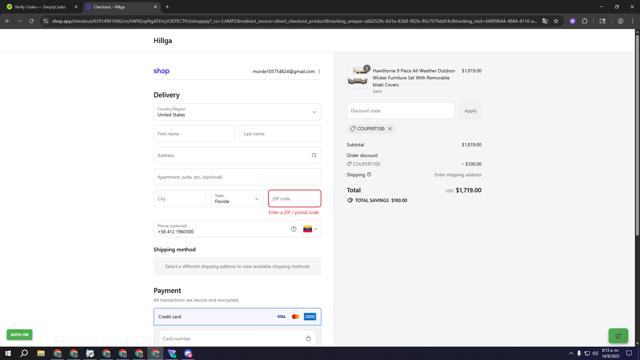Open the notification center icon
The image size is (640, 360).
tap(629, 353)
